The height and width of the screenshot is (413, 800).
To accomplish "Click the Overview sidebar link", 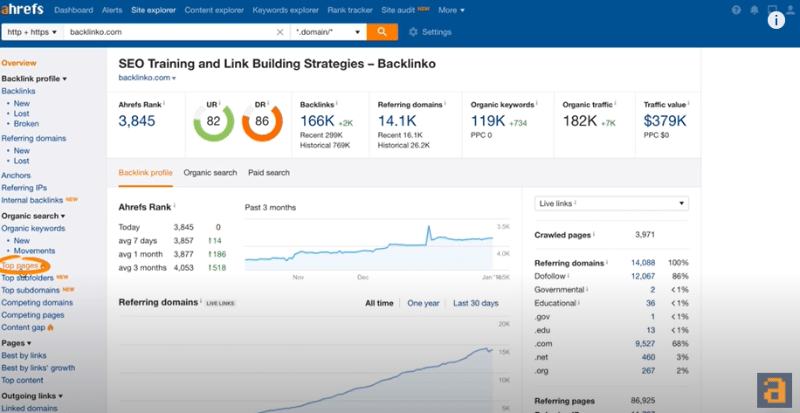I will (19, 63).
